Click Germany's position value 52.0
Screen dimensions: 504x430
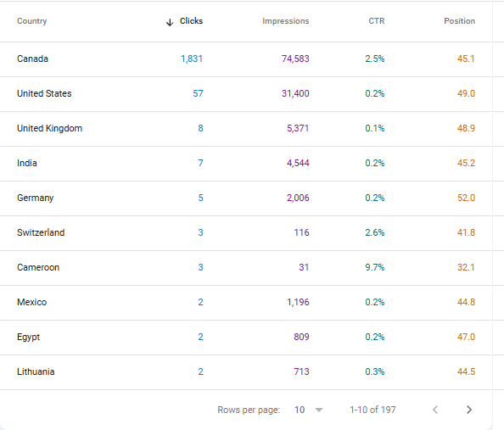466,198
